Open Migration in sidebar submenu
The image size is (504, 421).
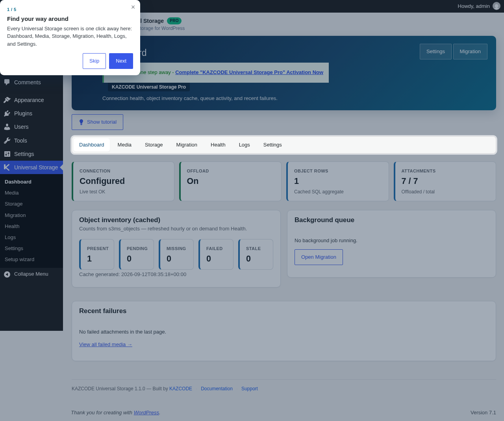(31, 215)
